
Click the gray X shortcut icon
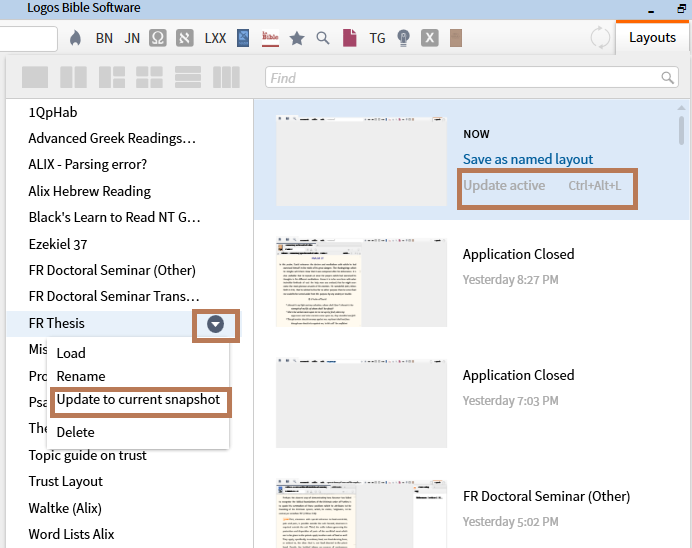coord(429,38)
